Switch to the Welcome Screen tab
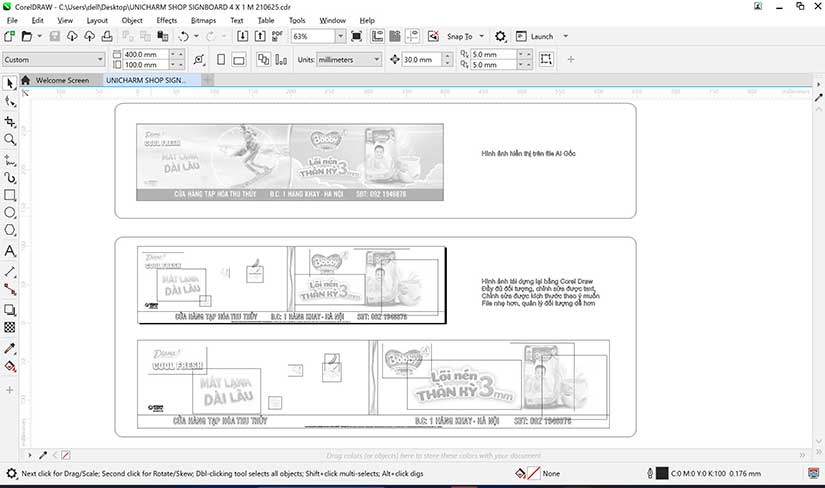825x488 pixels. pyautogui.click(x=62, y=80)
